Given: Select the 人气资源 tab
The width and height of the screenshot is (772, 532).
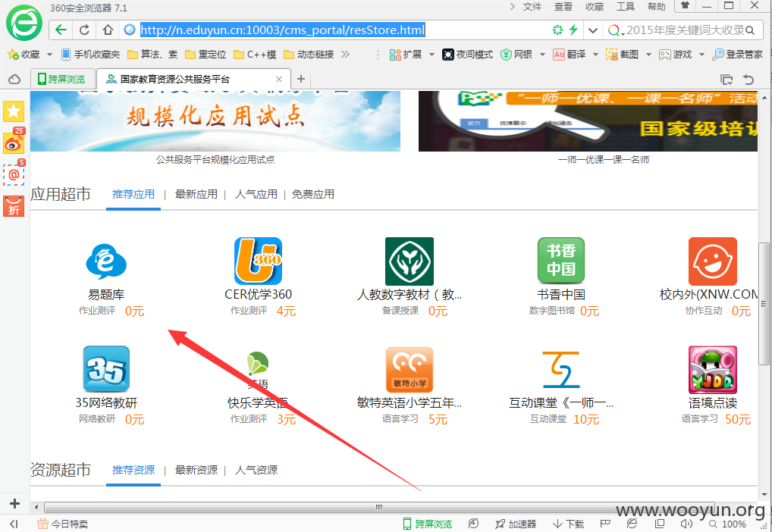Looking at the screenshot, I should tap(256, 470).
